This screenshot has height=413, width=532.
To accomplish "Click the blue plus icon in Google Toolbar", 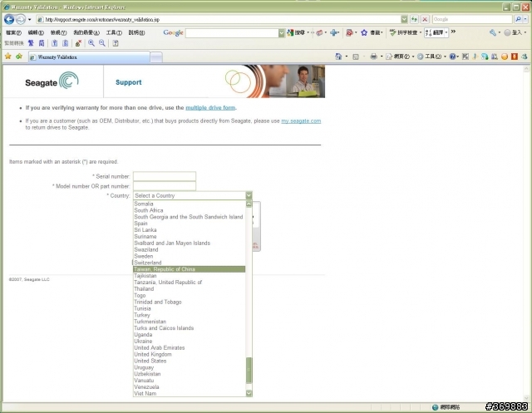I will click(x=334, y=32).
